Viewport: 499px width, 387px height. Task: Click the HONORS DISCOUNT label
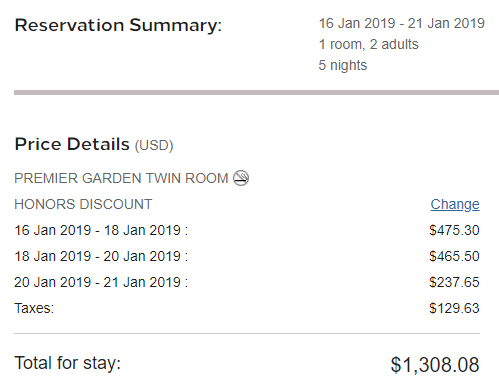click(x=83, y=204)
